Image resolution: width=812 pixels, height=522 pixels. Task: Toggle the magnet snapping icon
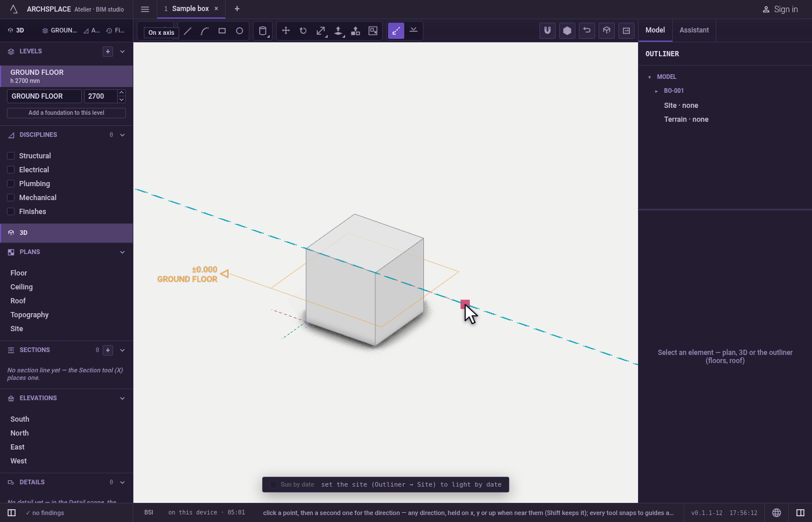548,31
